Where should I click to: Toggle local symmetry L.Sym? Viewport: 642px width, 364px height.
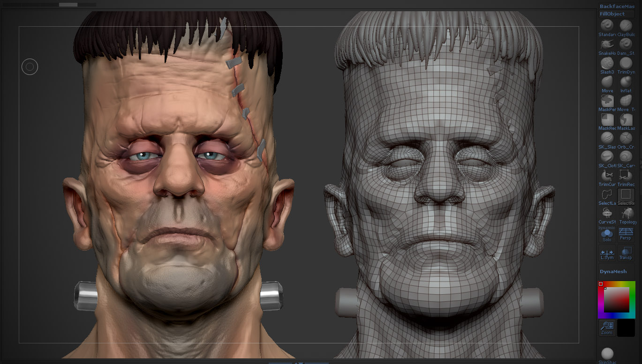click(x=607, y=253)
